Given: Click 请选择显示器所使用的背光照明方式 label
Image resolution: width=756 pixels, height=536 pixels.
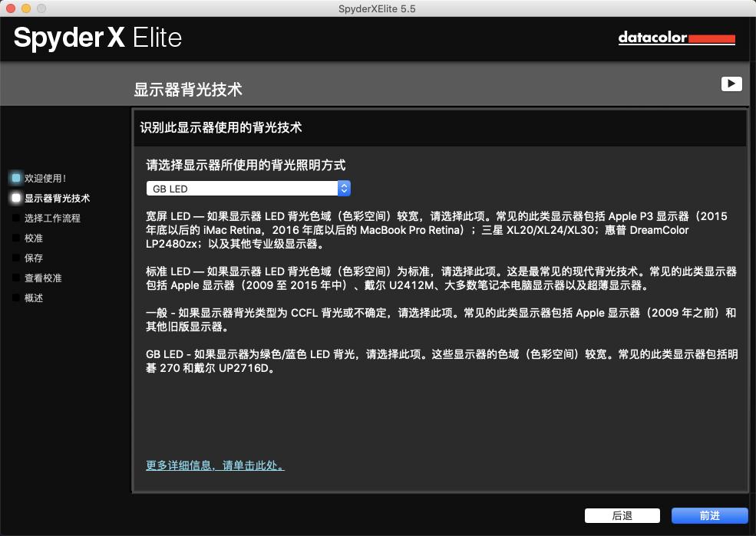Looking at the screenshot, I should 246,165.
